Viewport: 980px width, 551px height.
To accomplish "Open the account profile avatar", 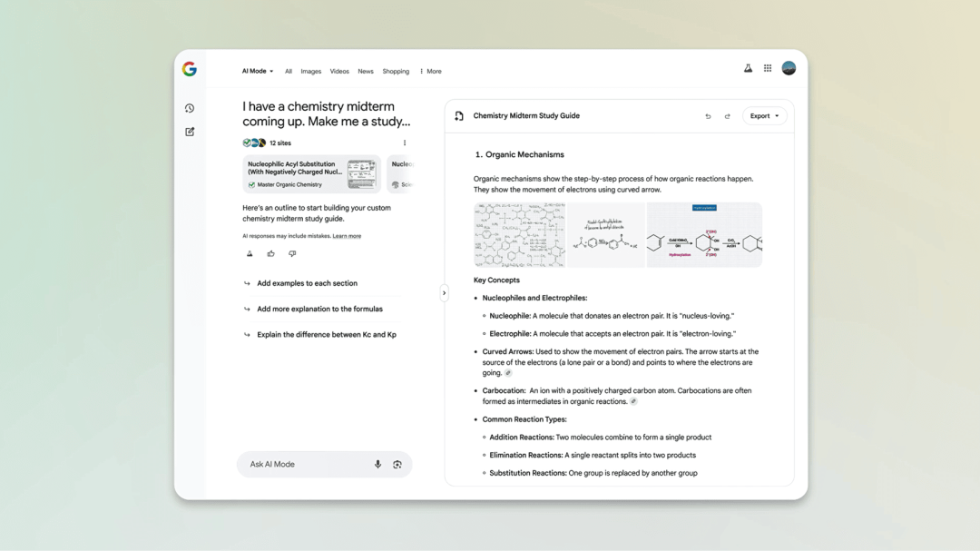I will tap(789, 68).
